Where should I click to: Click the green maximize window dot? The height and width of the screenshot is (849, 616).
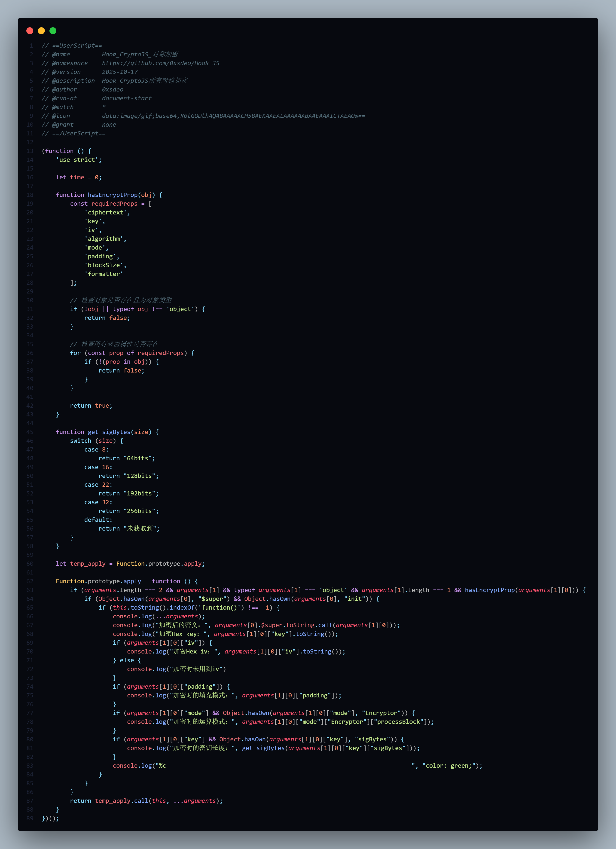(x=53, y=31)
